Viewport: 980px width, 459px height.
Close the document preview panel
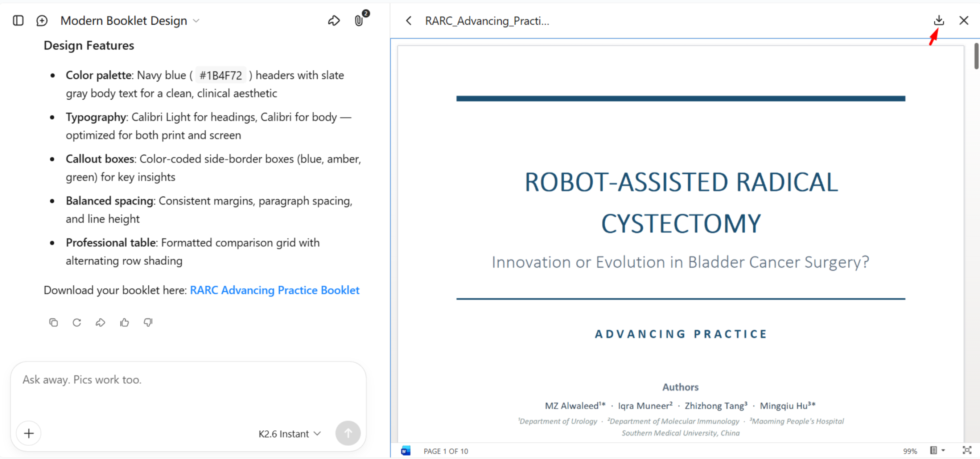[x=964, y=20]
